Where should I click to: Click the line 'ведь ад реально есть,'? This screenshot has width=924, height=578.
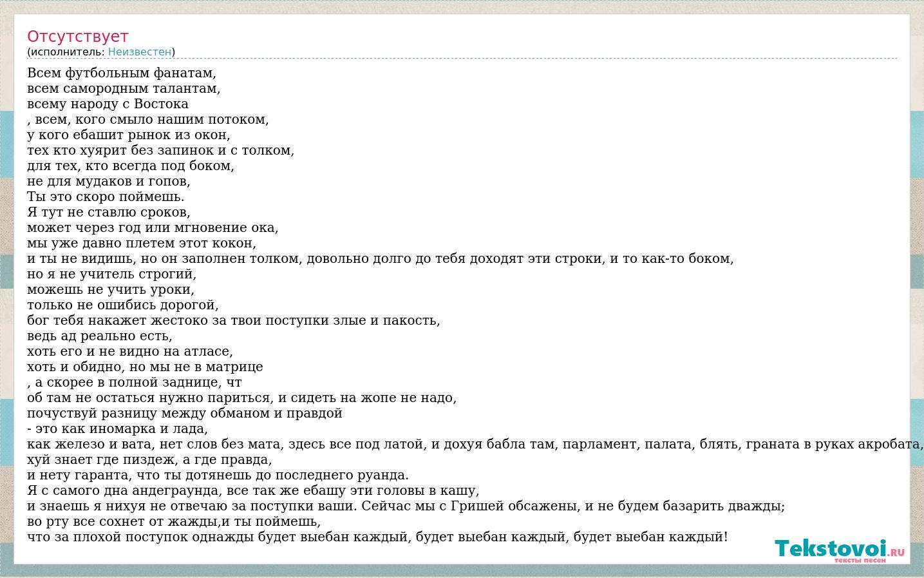click(100, 336)
